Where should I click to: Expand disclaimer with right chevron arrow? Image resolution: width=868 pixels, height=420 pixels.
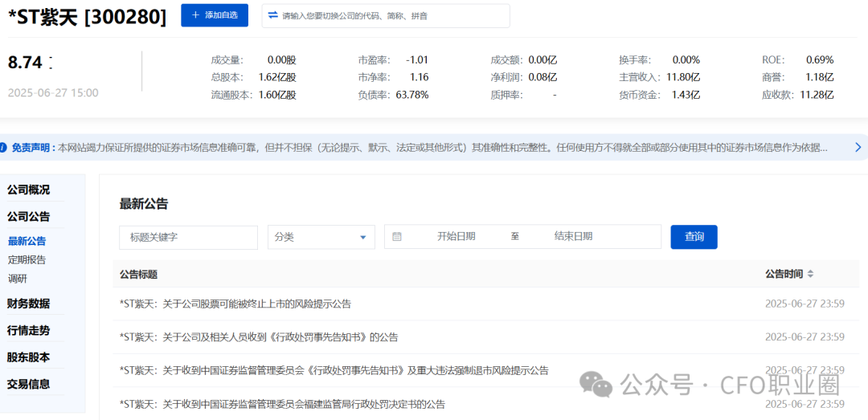tap(857, 148)
